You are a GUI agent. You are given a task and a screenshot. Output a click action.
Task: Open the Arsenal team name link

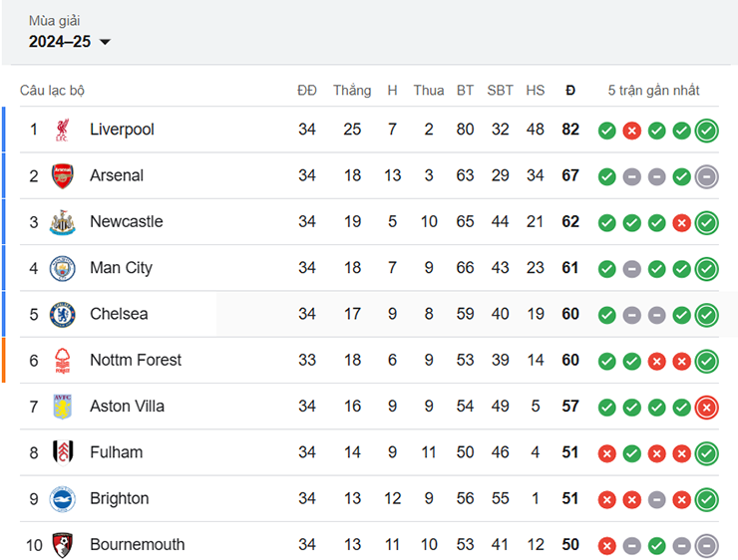coord(117,175)
